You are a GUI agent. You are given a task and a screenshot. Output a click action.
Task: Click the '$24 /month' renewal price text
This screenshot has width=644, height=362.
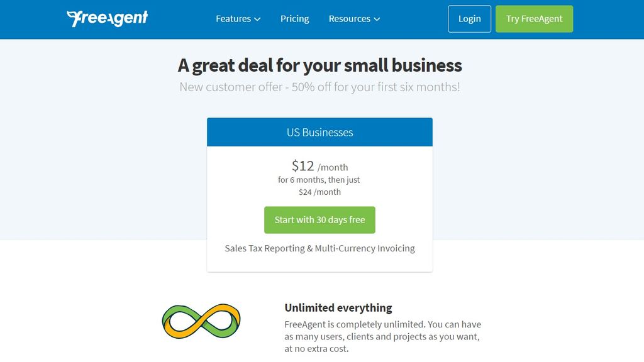click(319, 192)
